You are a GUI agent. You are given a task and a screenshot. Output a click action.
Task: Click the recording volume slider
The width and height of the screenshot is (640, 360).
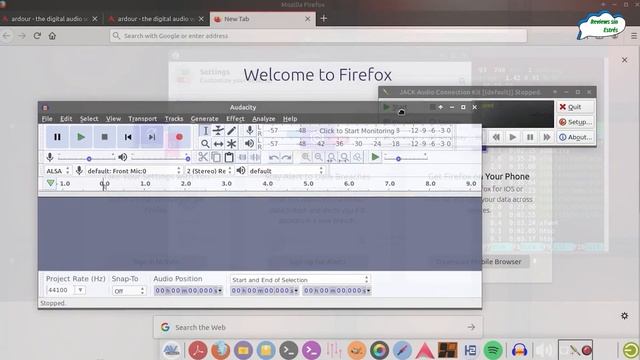click(x=87, y=157)
